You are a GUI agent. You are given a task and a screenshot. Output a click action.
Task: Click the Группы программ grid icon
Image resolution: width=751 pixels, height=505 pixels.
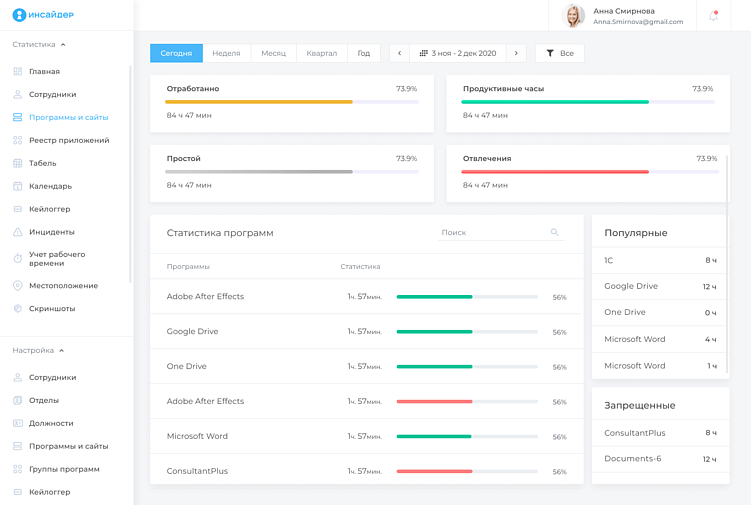[x=18, y=470]
